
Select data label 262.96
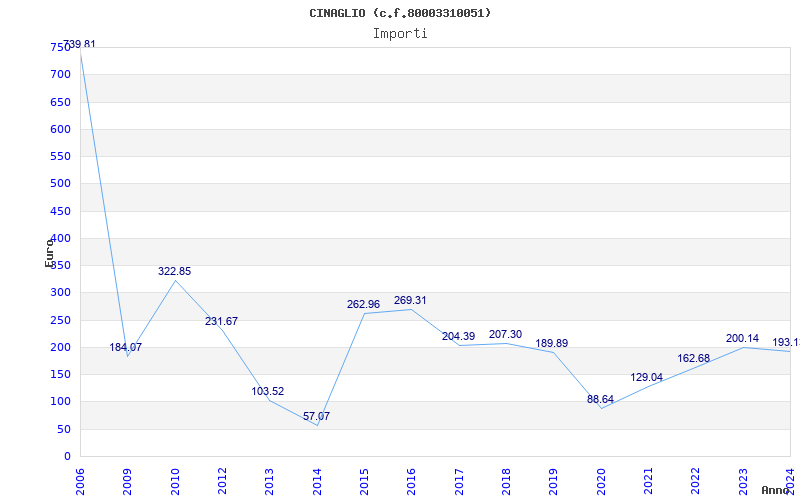tap(363, 305)
